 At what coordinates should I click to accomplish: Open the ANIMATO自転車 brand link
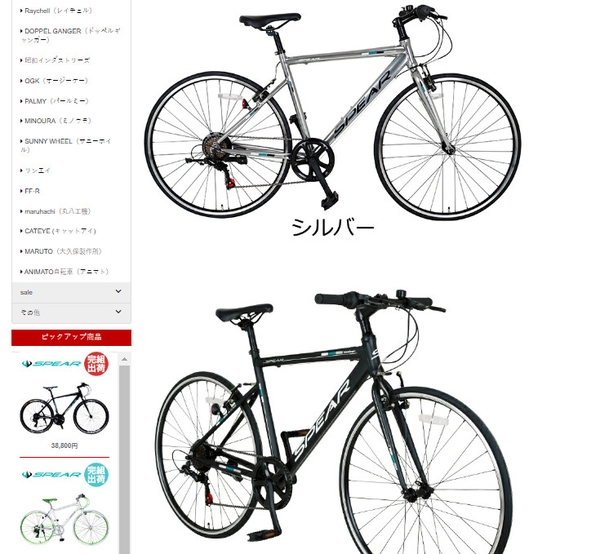(x=64, y=272)
